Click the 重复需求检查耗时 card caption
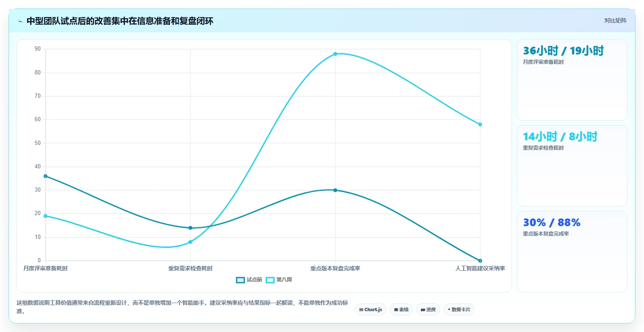Screen dimensions: 644x332 pyautogui.click(x=543, y=148)
